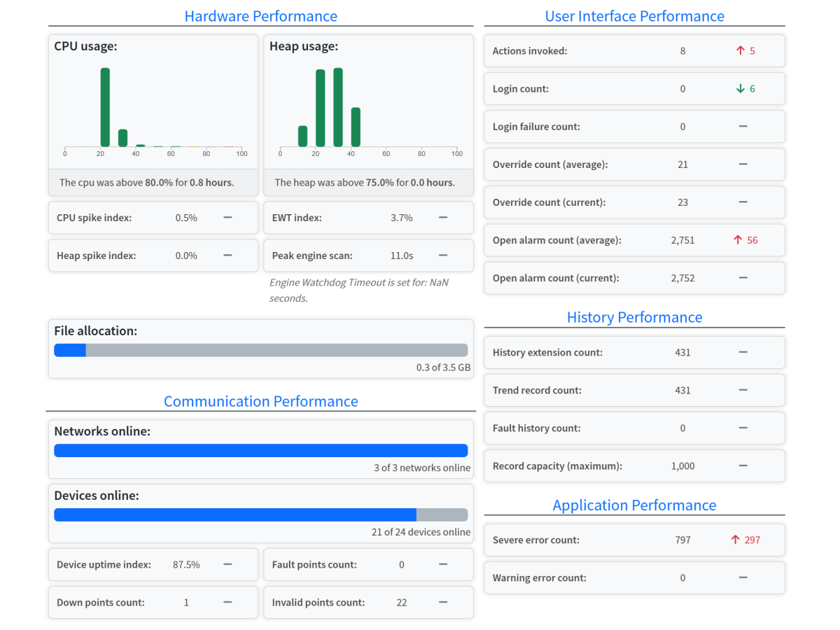The height and width of the screenshot is (630, 840).
Task: Open the Hardware Performance heading link
Action: coord(260,16)
